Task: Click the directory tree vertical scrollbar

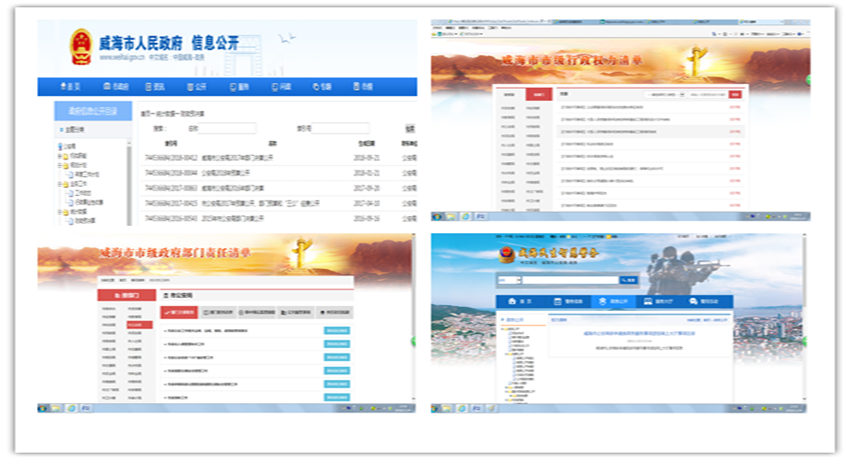Action: (x=128, y=180)
